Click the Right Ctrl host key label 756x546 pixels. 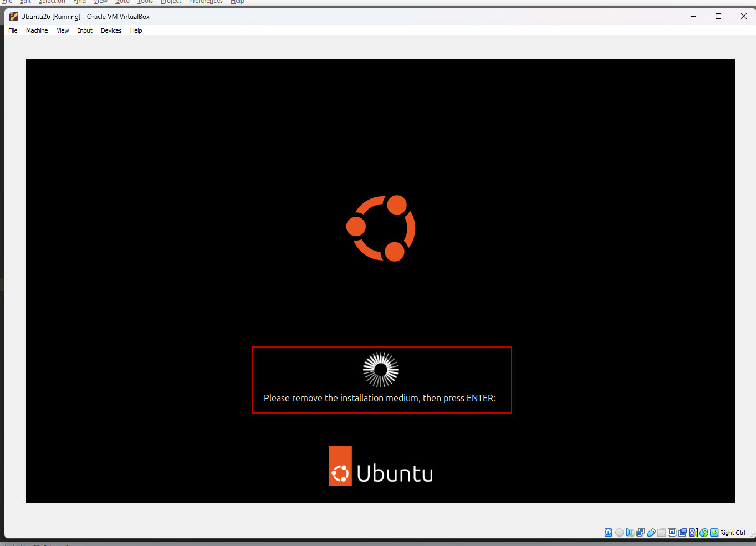(732, 533)
